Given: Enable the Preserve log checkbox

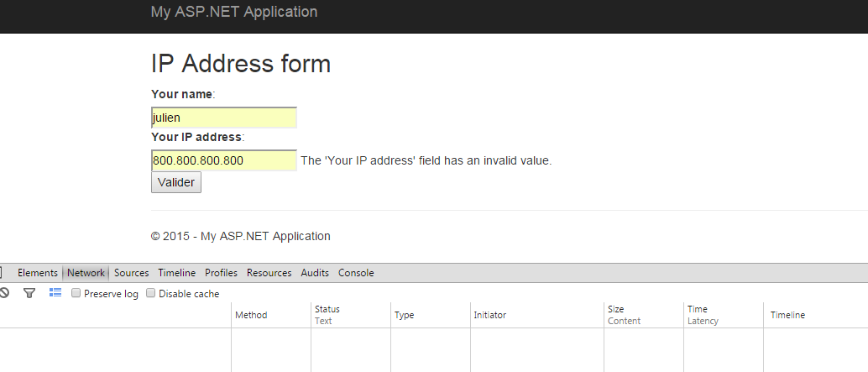Looking at the screenshot, I should pyautogui.click(x=76, y=294).
